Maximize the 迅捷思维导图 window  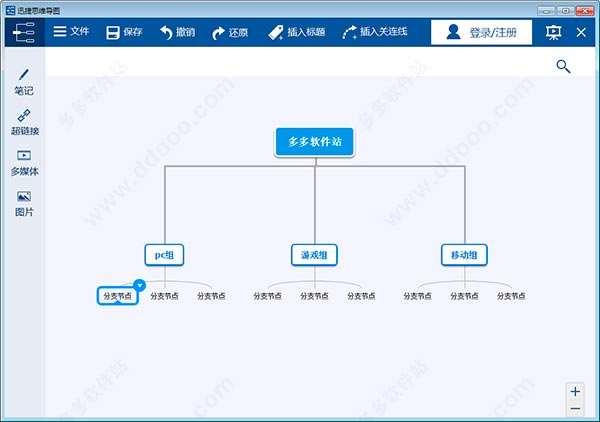tap(566, 11)
